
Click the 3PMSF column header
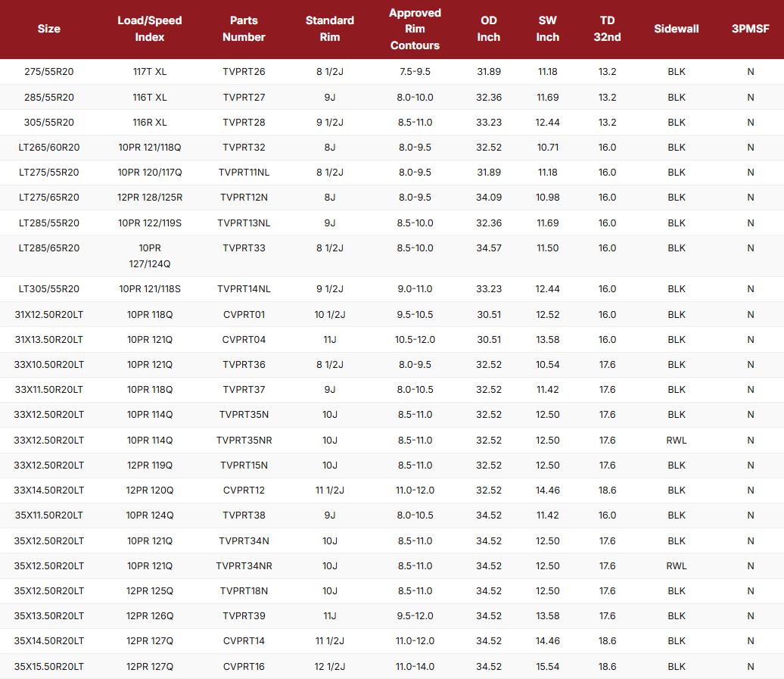(750, 29)
